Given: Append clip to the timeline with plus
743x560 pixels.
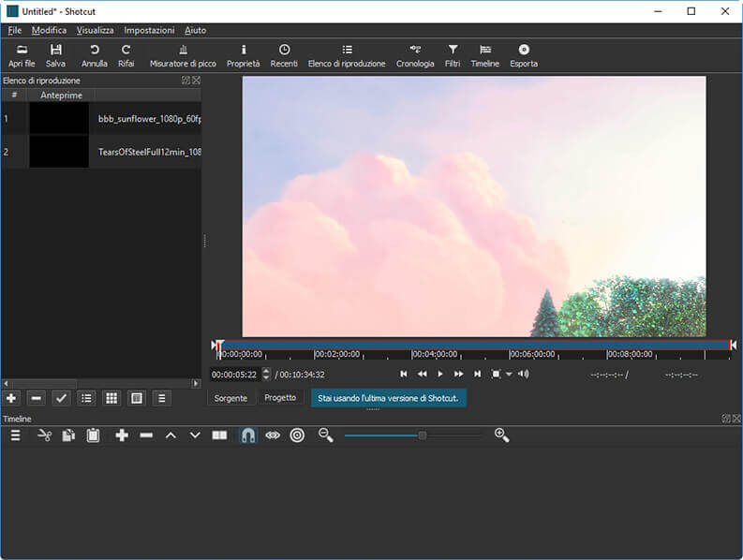Looking at the screenshot, I should point(122,435).
